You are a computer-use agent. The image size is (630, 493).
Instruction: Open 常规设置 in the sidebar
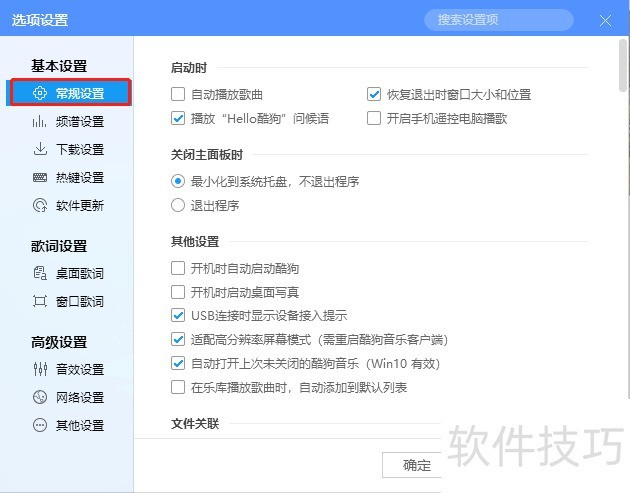point(69,93)
